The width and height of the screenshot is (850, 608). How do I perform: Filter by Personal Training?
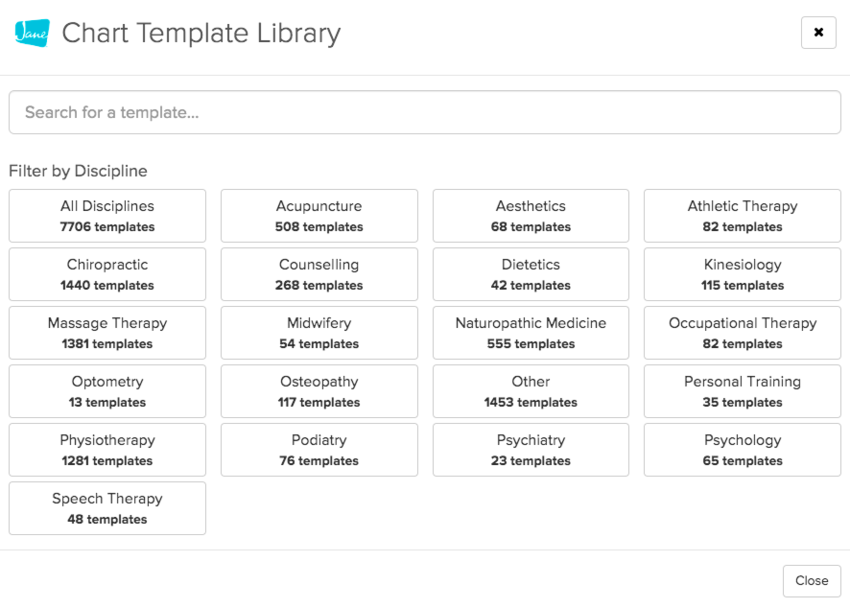tap(742, 391)
